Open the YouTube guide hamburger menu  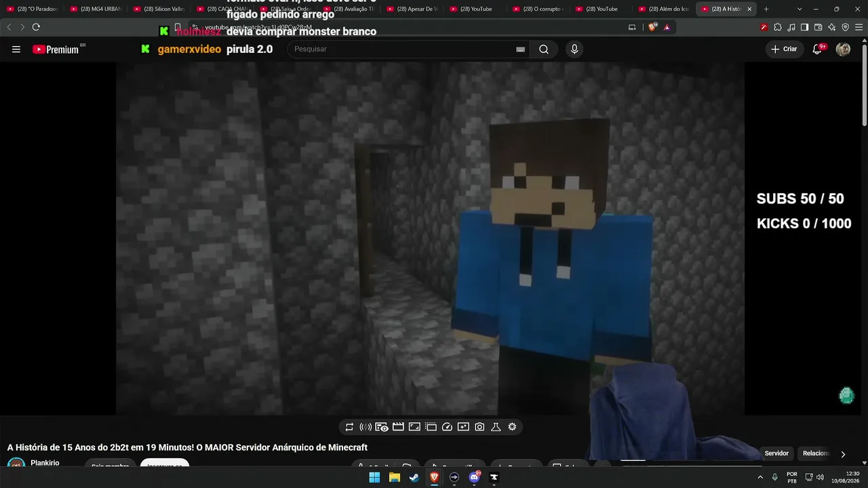pyautogui.click(x=16, y=49)
